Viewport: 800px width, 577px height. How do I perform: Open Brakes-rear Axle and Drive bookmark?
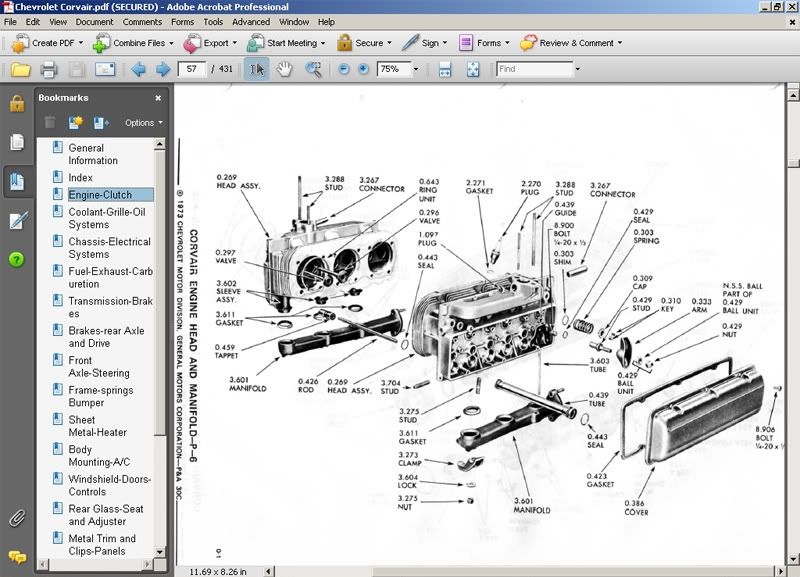pos(106,337)
